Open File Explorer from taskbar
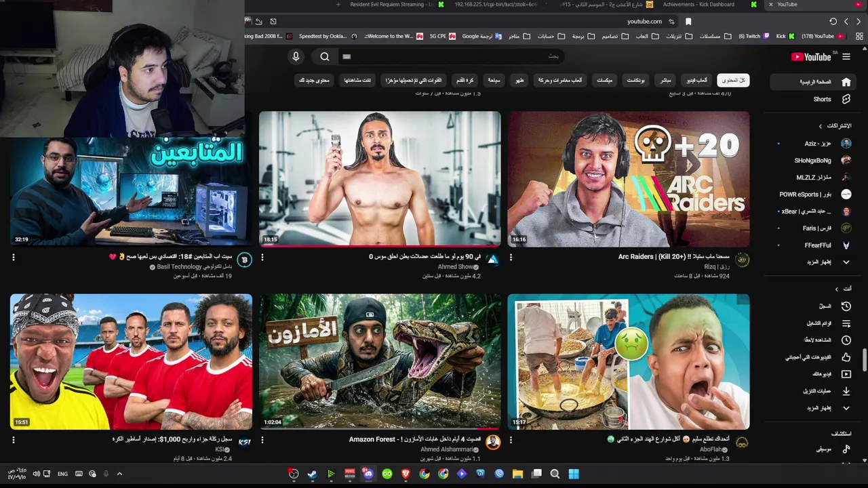868x488 pixels. click(517, 474)
